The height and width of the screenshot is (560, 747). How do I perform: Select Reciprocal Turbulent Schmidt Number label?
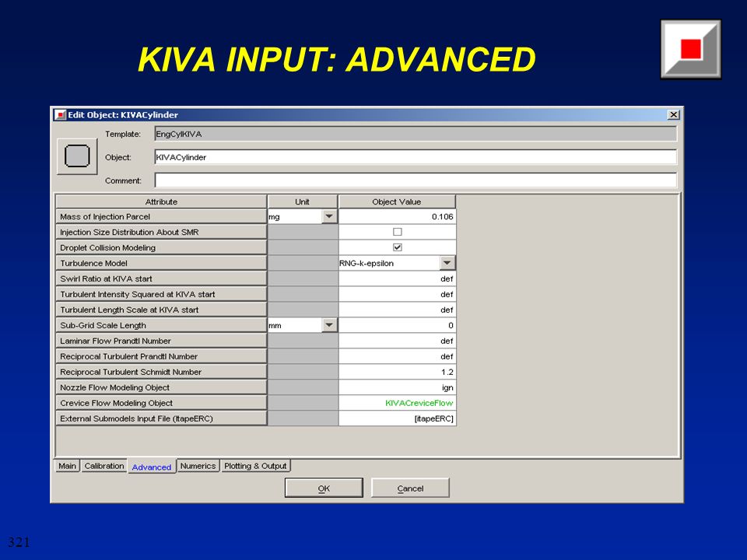tap(161, 372)
